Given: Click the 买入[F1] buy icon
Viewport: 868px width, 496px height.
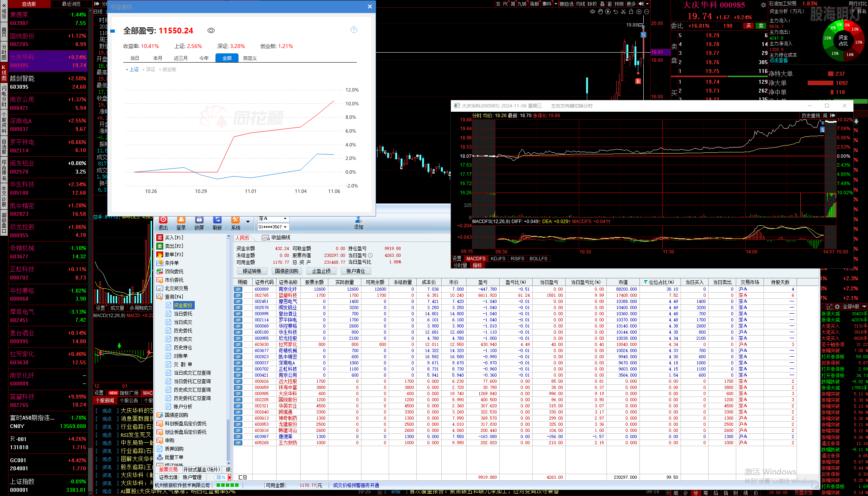Looking at the screenshot, I should coord(160,238).
